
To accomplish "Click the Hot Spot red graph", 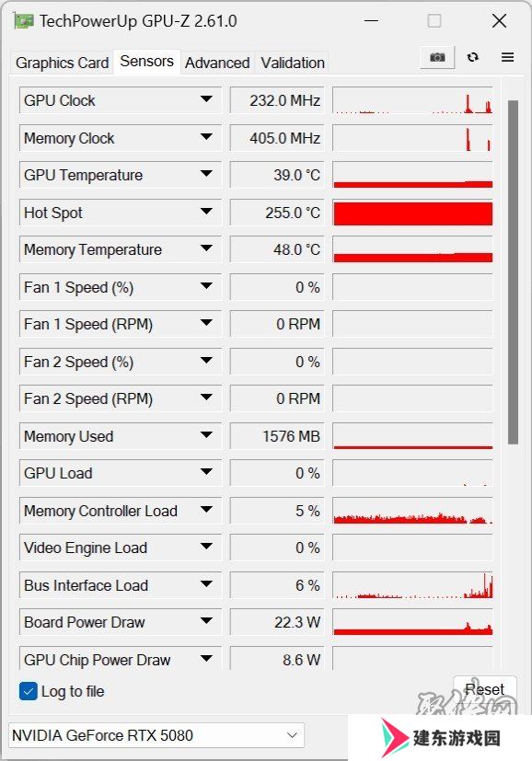I will (x=412, y=213).
